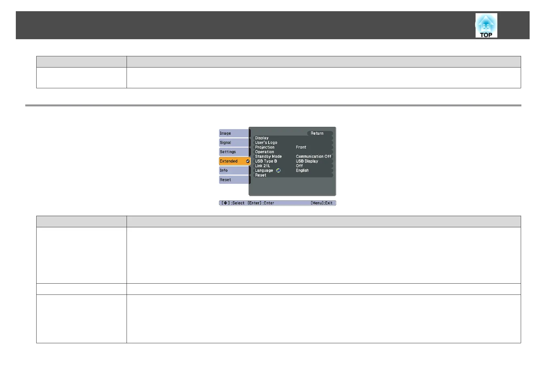
Task: Click the globe icon beside Language
Action: (278, 170)
